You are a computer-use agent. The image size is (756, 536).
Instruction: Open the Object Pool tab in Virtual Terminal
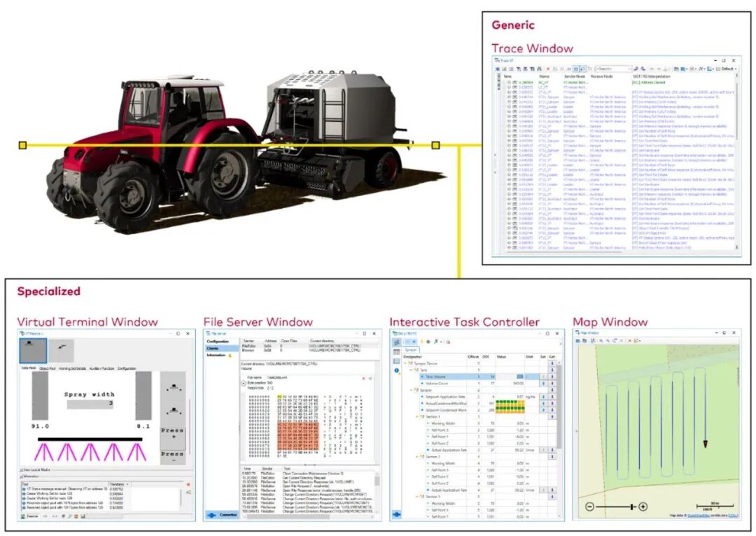tap(48, 369)
